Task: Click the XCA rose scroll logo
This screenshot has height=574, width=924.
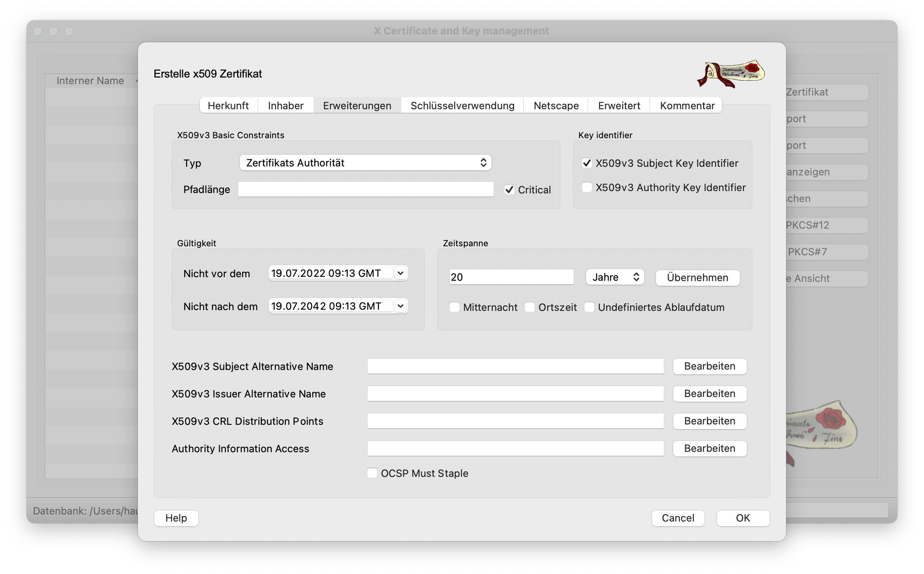Action: point(730,74)
